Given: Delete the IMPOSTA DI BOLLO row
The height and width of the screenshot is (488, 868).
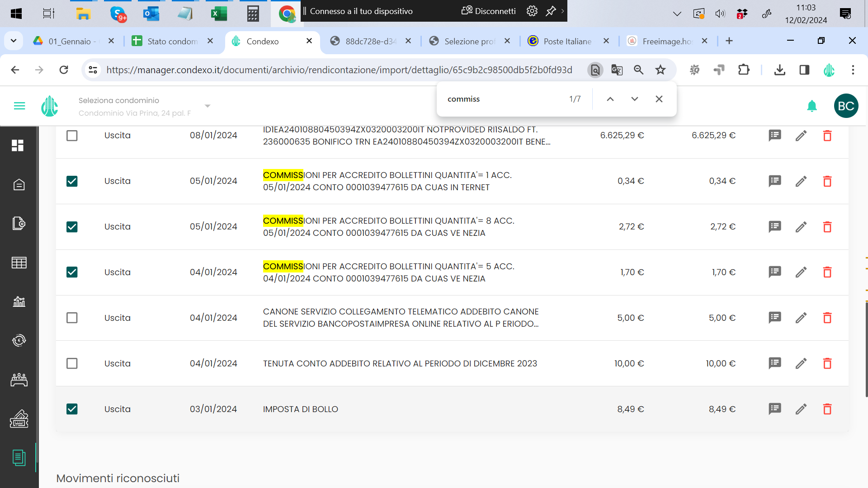Looking at the screenshot, I should pos(827,409).
